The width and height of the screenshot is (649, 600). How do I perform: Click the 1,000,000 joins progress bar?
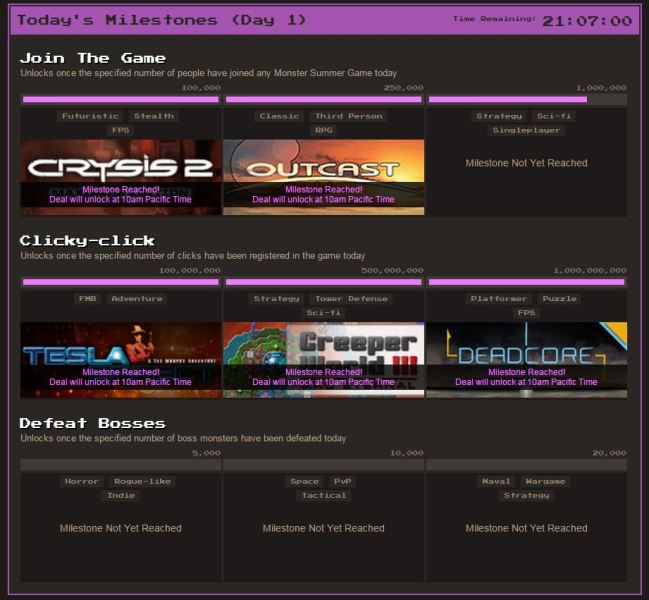click(x=526, y=99)
